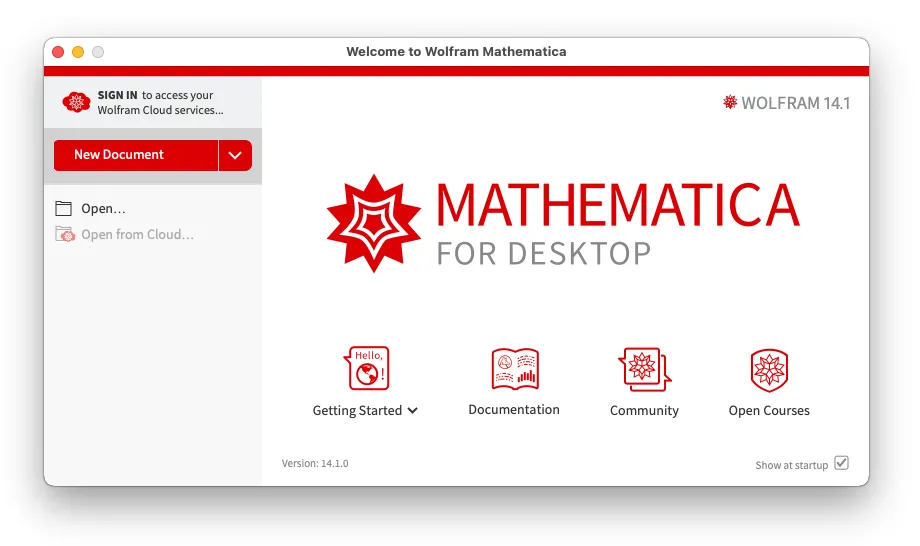Click the Version: 14.1.0 text

tap(315, 463)
